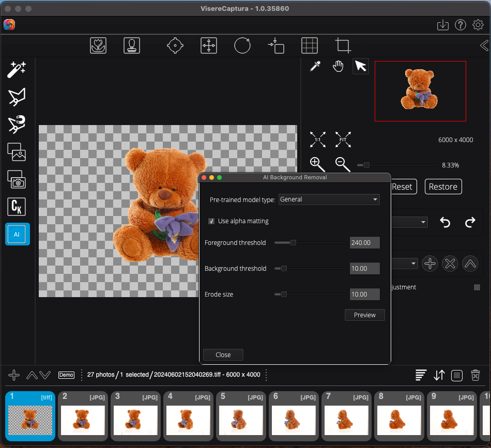Collapse the right panel with chevron
The width and height of the screenshot is (491, 448).
pyautogui.click(x=484, y=45)
